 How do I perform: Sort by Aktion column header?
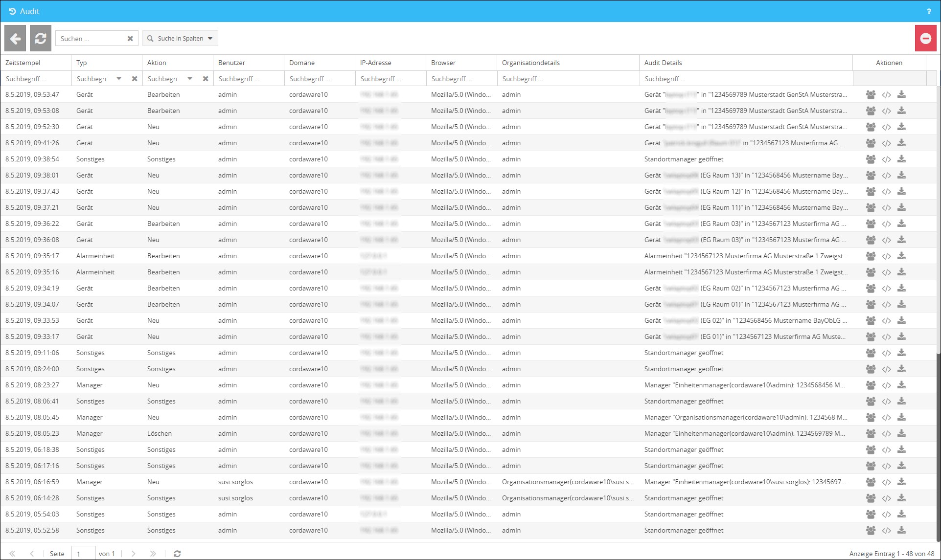click(x=178, y=63)
